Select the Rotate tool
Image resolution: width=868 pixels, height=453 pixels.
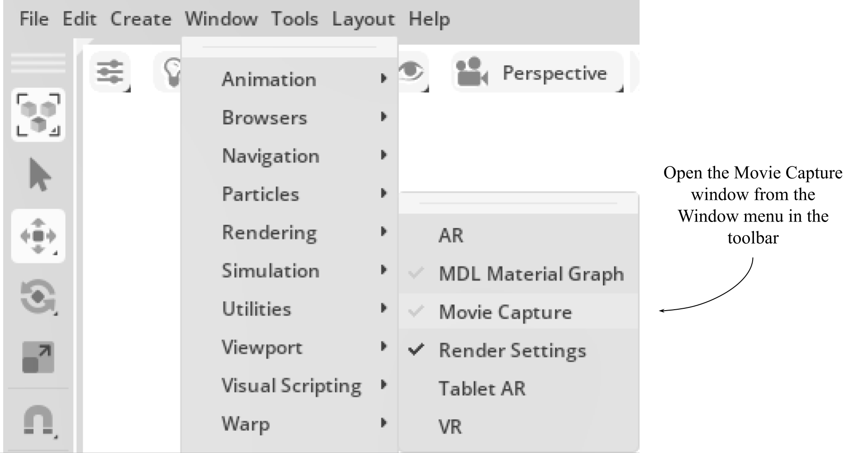tap(38, 296)
